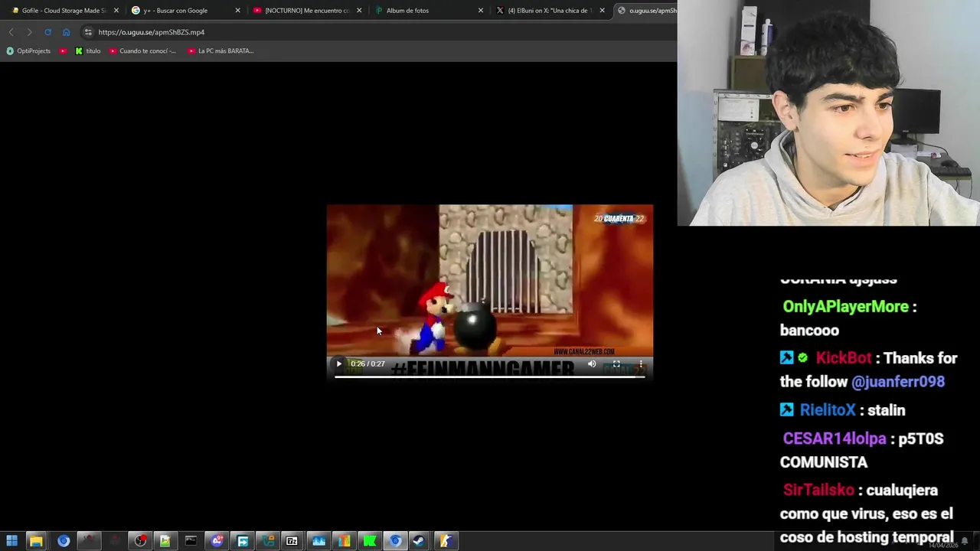Go forward with the browser forward arrow
The height and width of the screenshot is (551, 980).
[29, 32]
